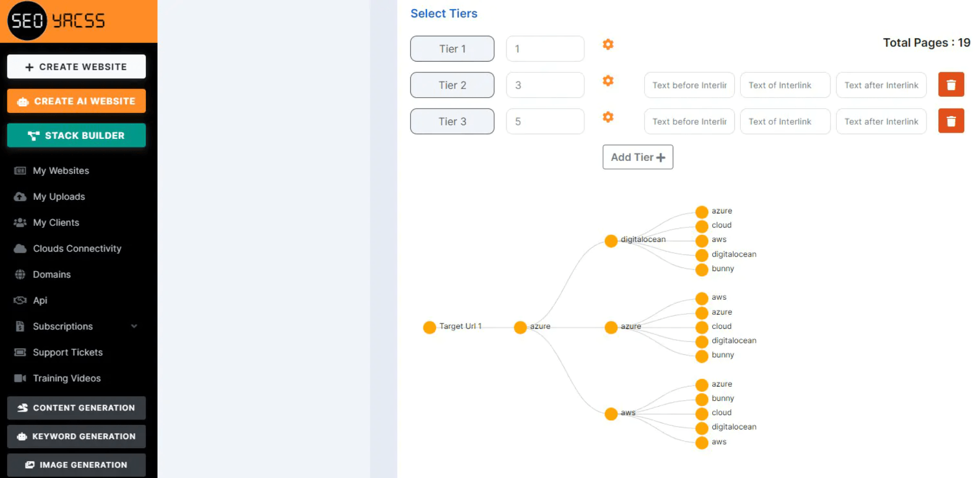Open the Domains section
This screenshot has height=478, width=980.
[x=51, y=274]
